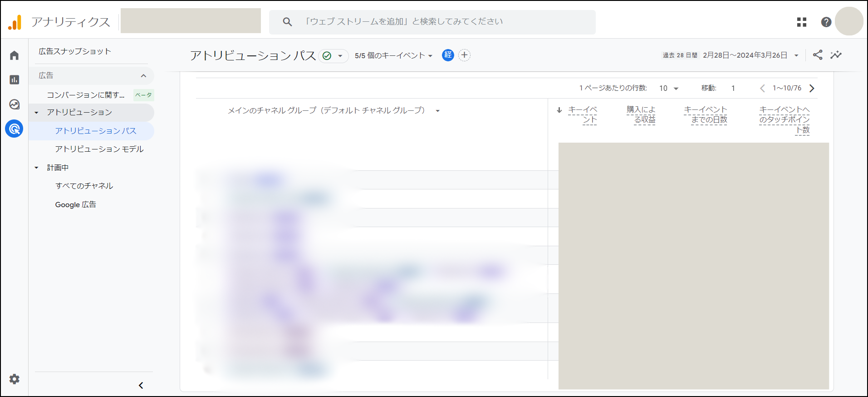The height and width of the screenshot is (397, 868).
Task: Click the 1〜10/76 row count text
Action: (x=787, y=88)
